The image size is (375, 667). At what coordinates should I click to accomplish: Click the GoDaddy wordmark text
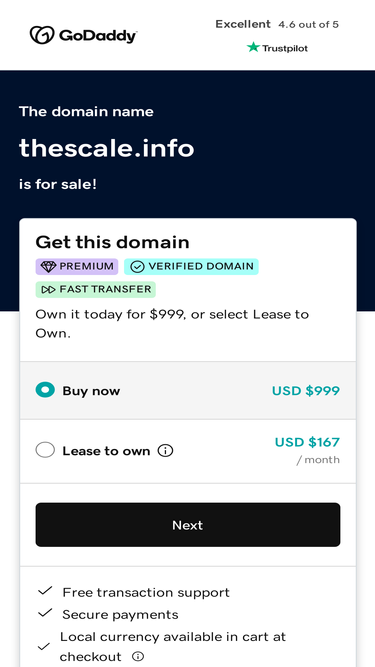click(x=98, y=36)
